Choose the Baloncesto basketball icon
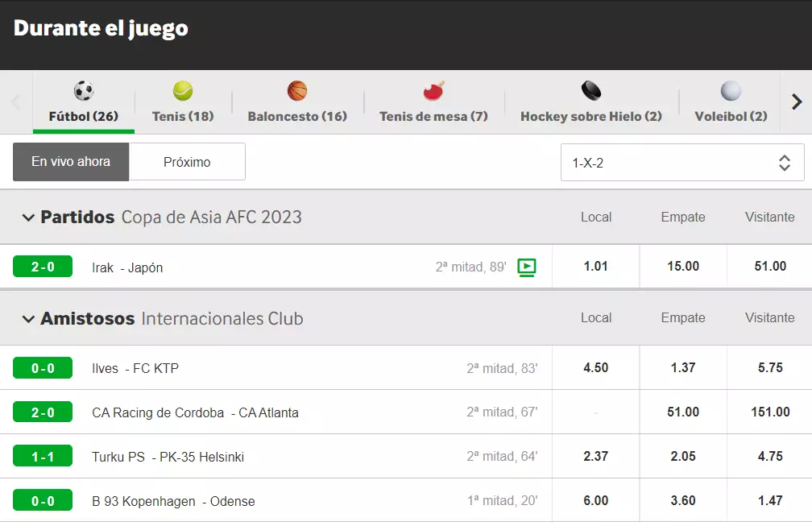 tap(297, 90)
